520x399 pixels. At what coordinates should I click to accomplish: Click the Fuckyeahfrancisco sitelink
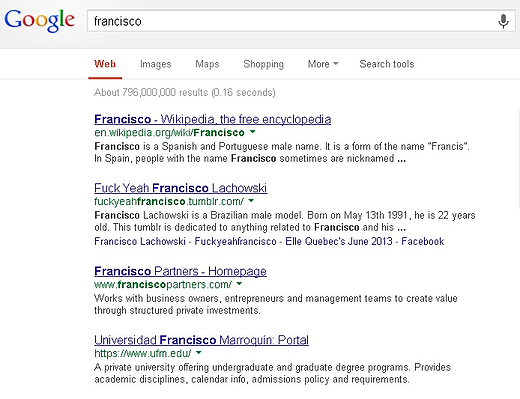point(235,241)
